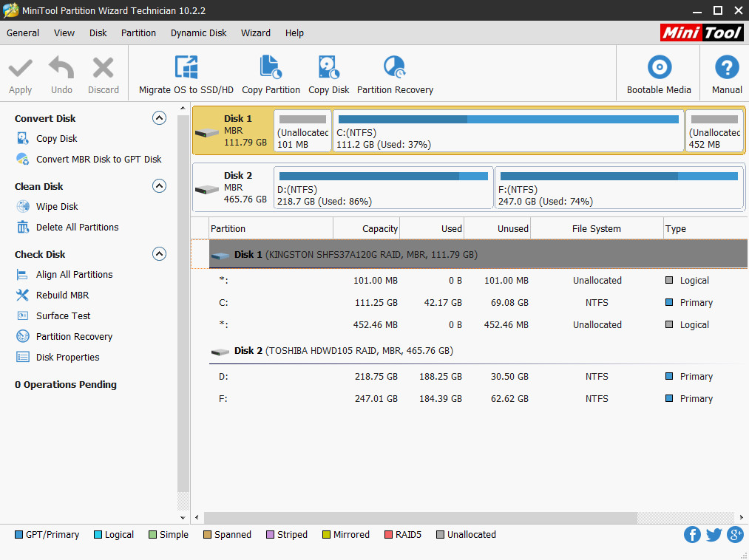Image resolution: width=749 pixels, height=560 pixels.
Task: Open the Facebook share icon
Action: (692, 535)
